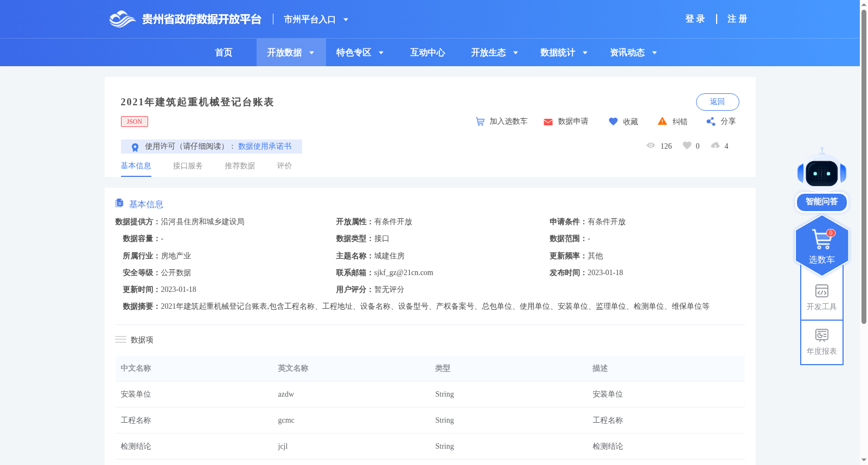Click the grey favorites heart counter icon

click(x=687, y=145)
